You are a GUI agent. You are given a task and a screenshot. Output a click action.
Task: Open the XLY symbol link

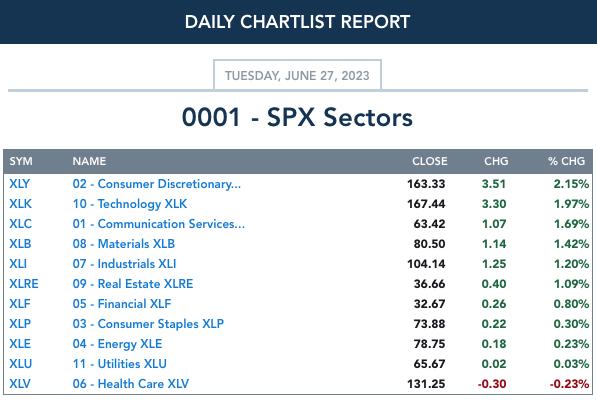[x=19, y=184]
